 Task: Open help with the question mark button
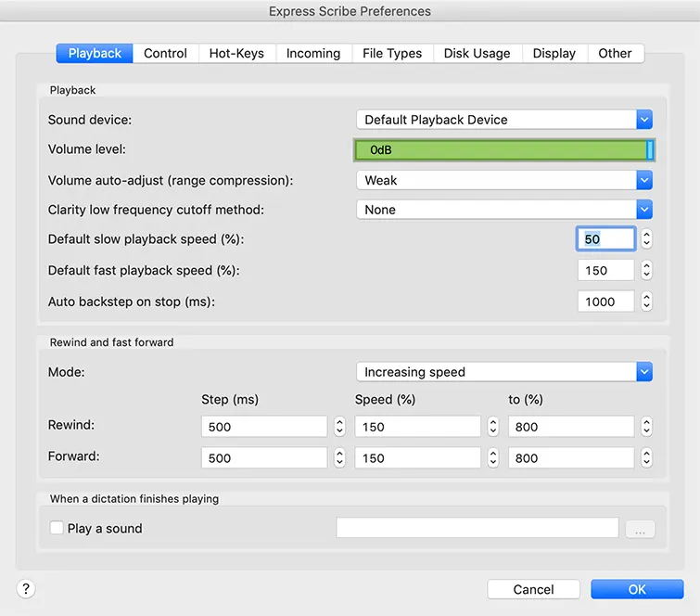[26, 588]
